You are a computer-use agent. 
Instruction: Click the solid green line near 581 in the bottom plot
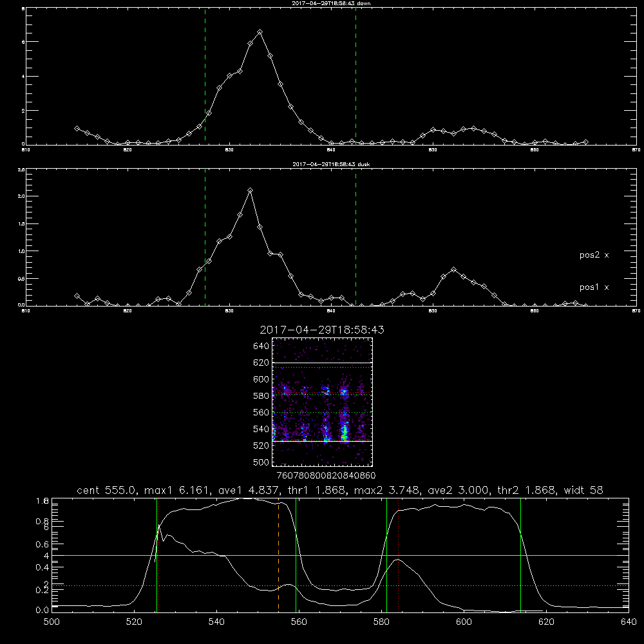386,554
